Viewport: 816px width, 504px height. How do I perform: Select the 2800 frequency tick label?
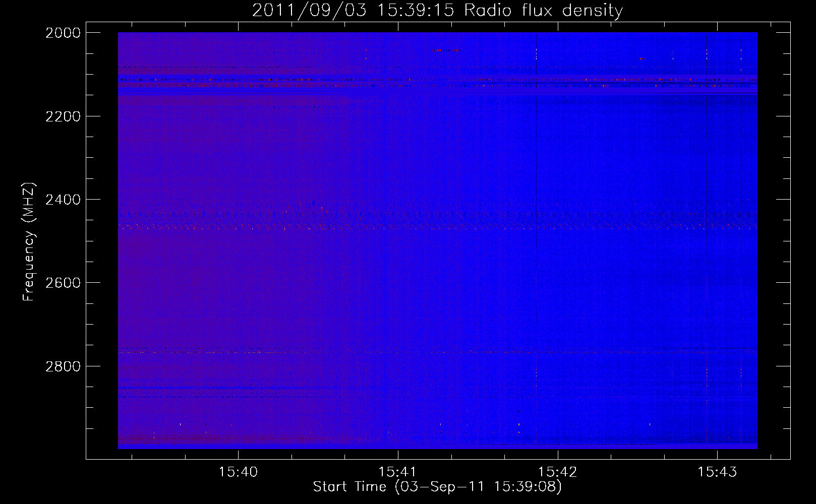pos(63,366)
